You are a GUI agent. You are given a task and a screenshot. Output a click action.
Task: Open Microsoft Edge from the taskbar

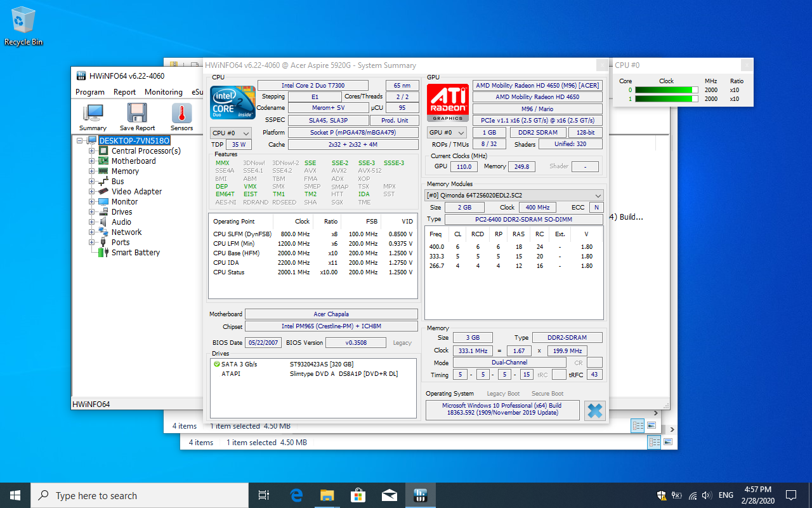(296, 495)
